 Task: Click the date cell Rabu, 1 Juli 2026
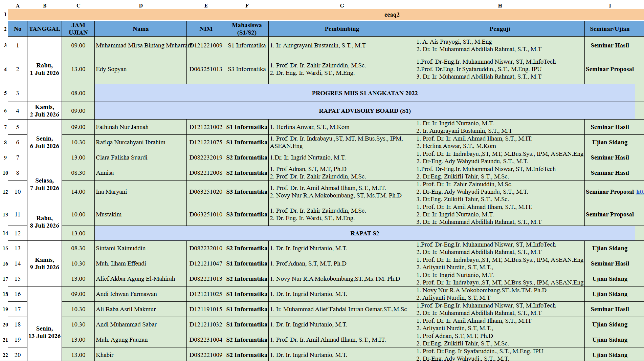click(45, 69)
